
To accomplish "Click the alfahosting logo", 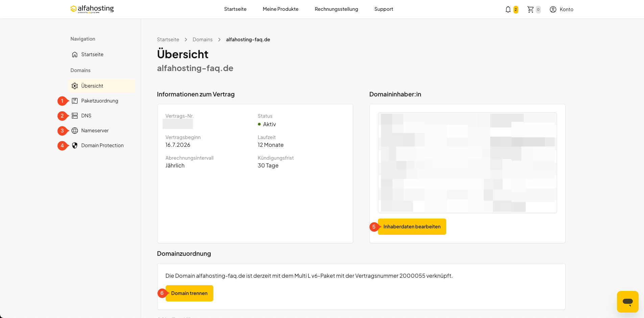I will pyautogui.click(x=92, y=9).
